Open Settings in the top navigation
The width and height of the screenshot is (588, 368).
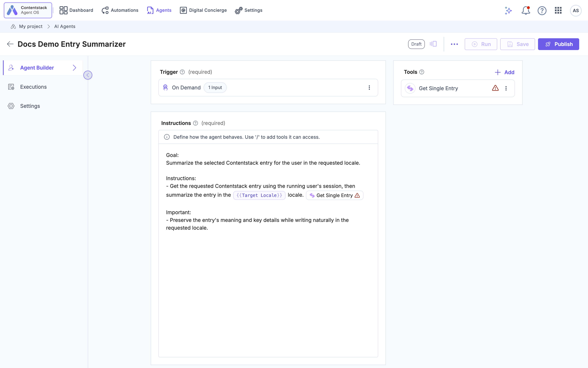249,10
